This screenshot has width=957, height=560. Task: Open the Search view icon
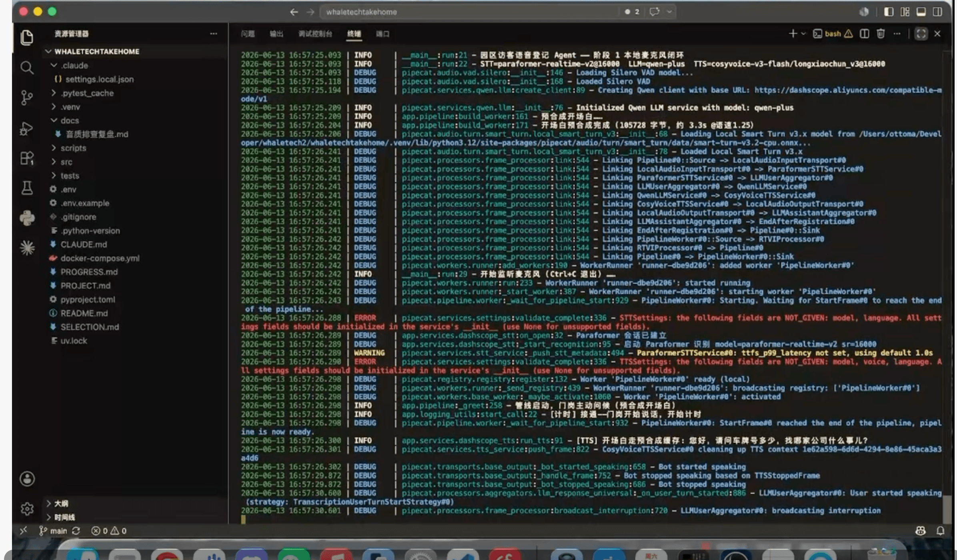click(27, 67)
